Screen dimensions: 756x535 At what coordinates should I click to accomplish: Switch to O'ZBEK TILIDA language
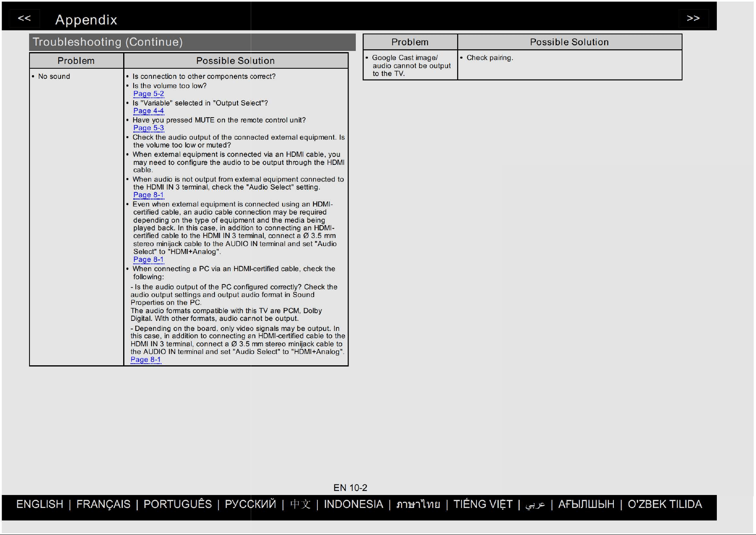click(x=665, y=504)
